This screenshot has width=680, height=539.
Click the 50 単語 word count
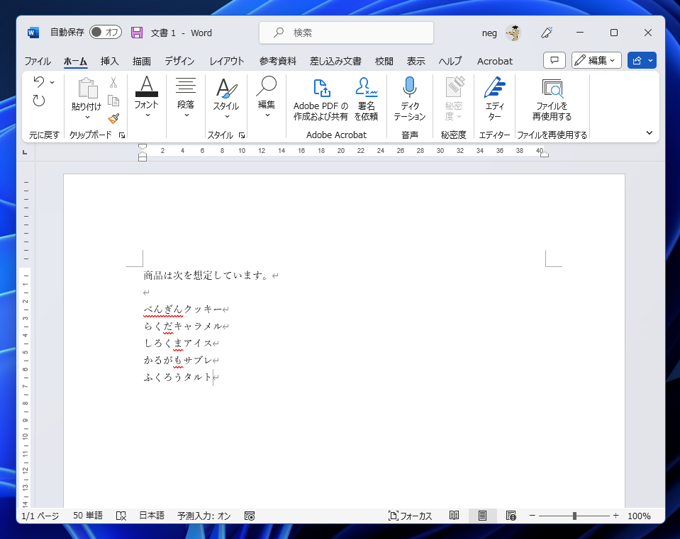(88, 515)
